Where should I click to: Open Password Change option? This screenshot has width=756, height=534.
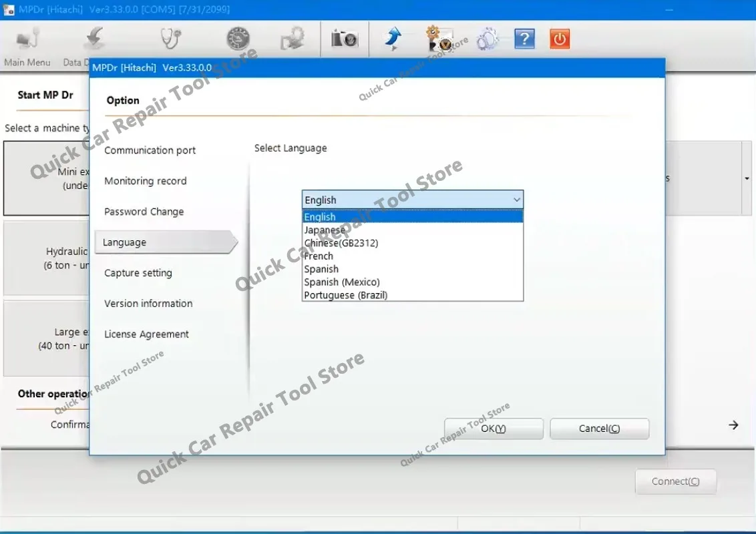144,212
